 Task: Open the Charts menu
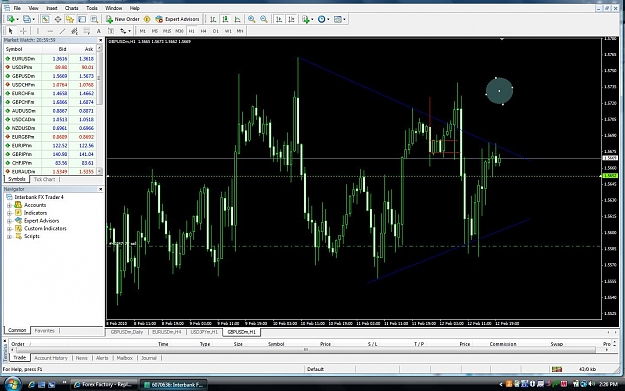pyautogui.click(x=72, y=8)
